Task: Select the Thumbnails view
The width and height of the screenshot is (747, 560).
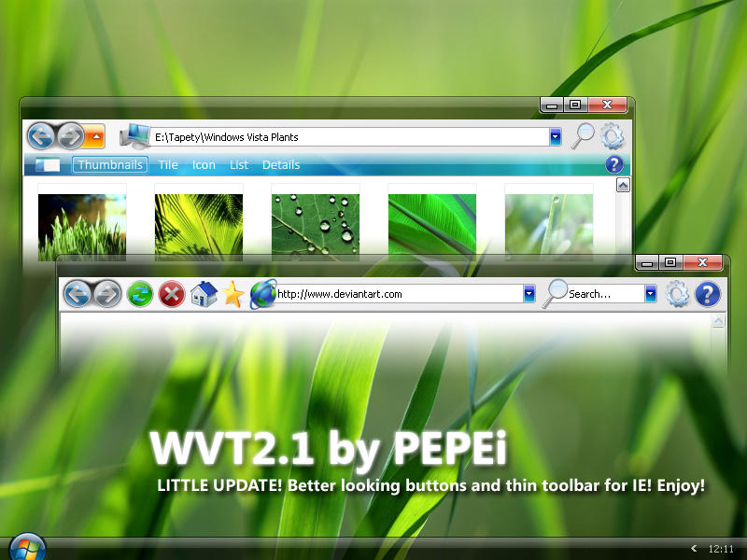Action: 110,165
